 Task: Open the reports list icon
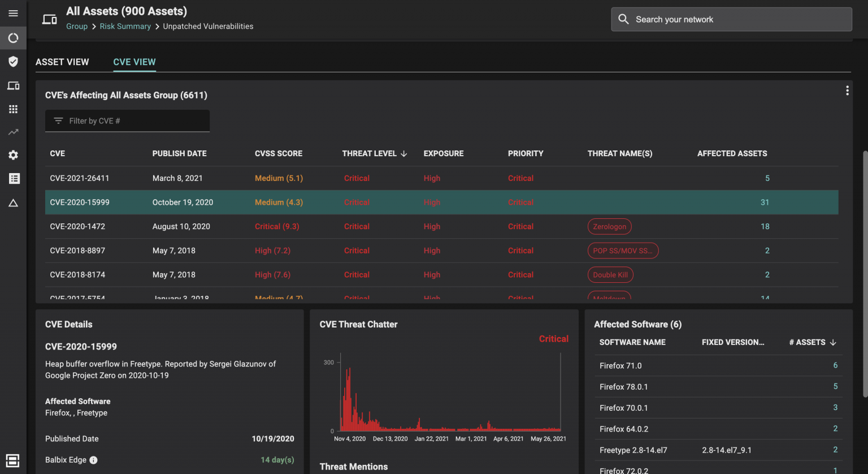13,178
